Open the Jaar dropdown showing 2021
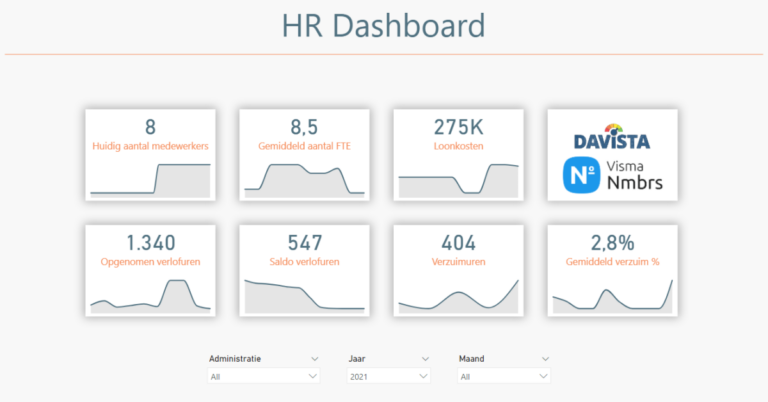The width and height of the screenshot is (768, 402). tap(388, 376)
